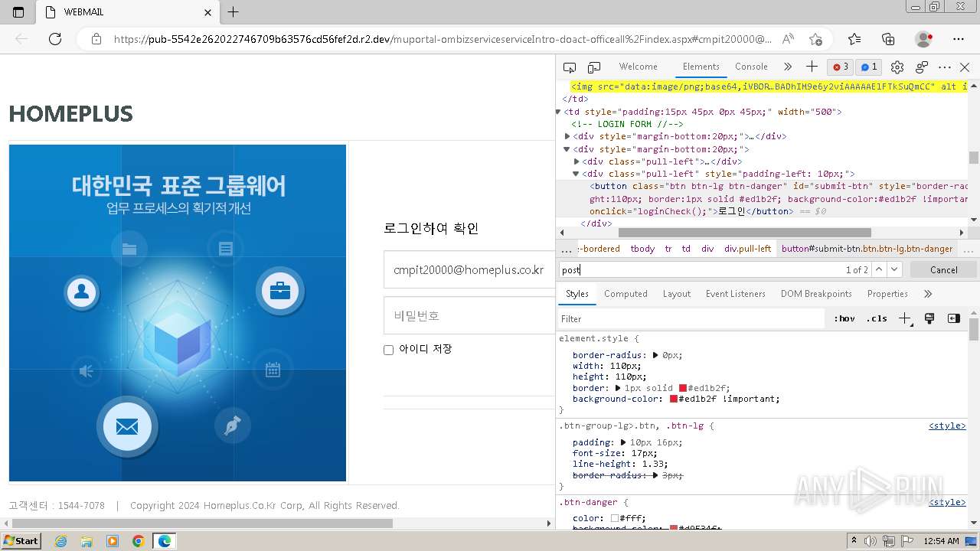Refresh the browser page
This screenshot has width=980, height=551.
(x=55, y=39)
